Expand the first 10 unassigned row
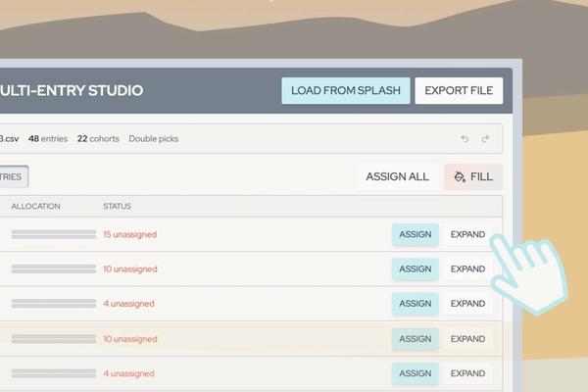 (x=467, y=269)
